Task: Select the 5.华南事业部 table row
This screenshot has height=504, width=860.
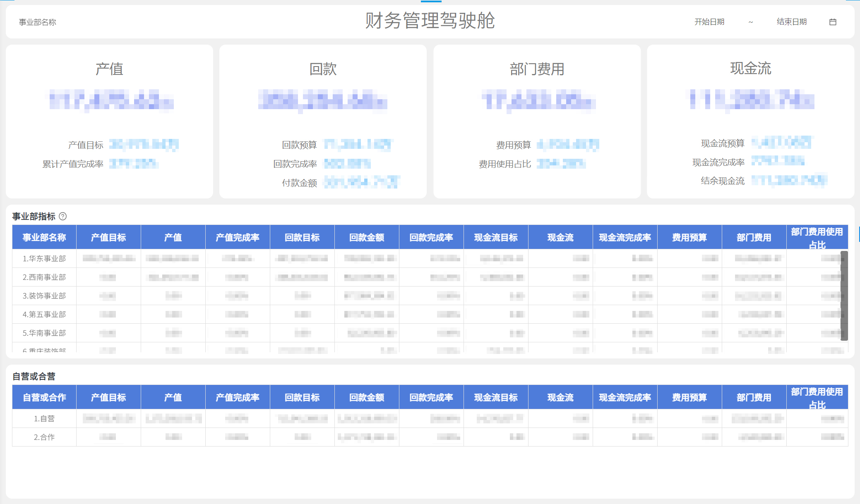Action: 44,332
